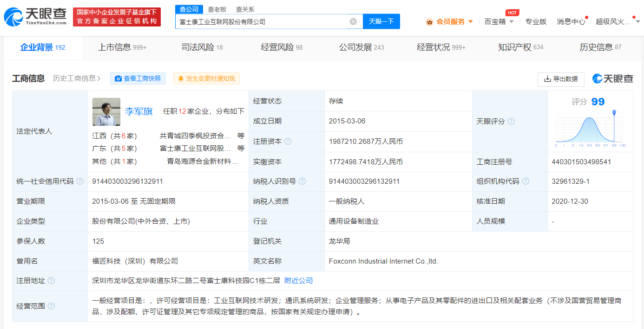Select the 企业背景 tab
The height and width of the screenshot is (329, 644).
point(43,47)
